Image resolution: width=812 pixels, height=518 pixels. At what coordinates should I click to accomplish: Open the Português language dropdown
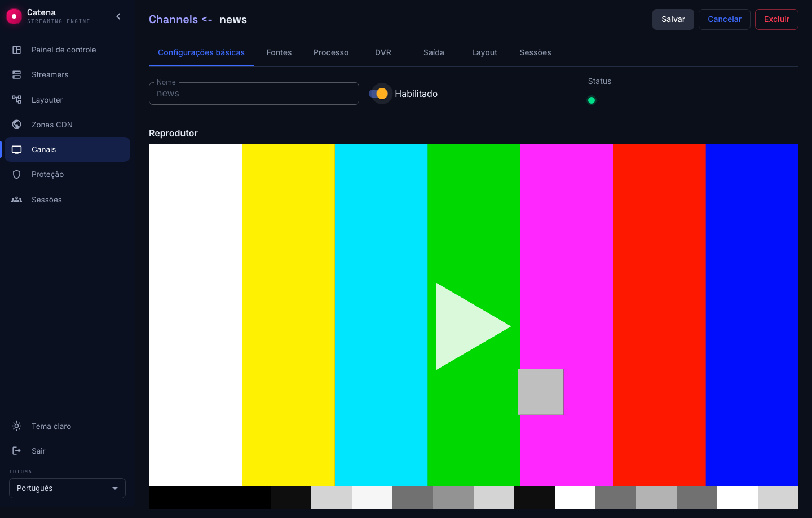click(x=67, y=488)
